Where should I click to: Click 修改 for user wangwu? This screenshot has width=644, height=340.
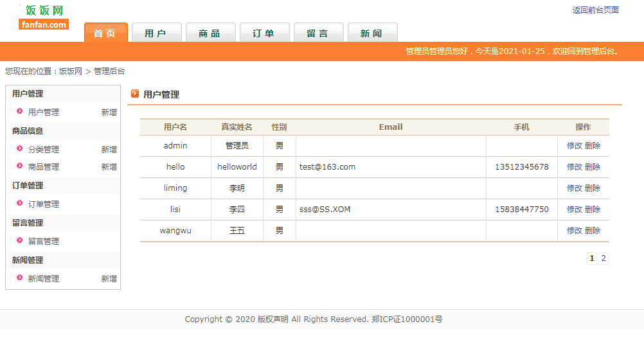[x=575, y=231]
